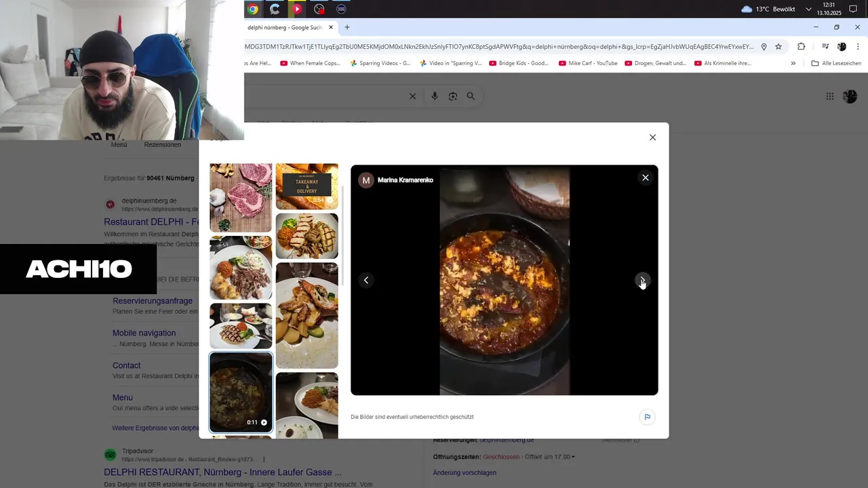Switch to the Rezensionen tab

click(x=162, y=144)
